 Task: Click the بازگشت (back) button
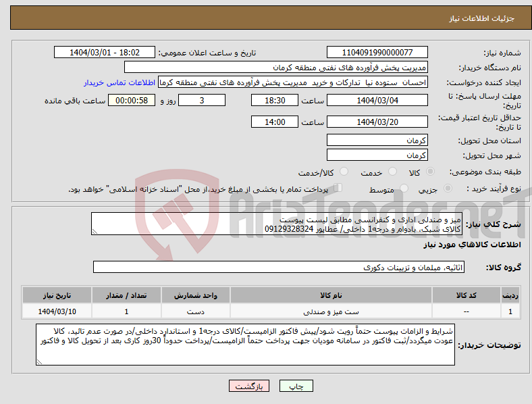(249, 386)
